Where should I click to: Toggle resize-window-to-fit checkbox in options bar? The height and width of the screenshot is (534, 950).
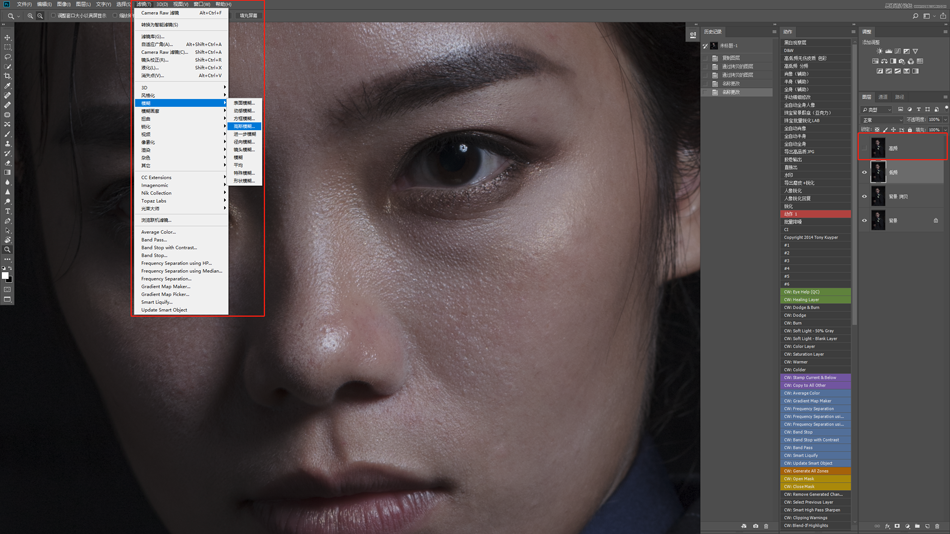coord(53,16)
